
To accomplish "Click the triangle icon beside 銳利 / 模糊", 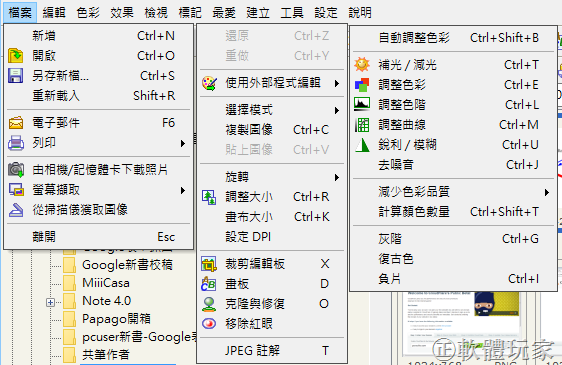I will click(x=362, y=145).
